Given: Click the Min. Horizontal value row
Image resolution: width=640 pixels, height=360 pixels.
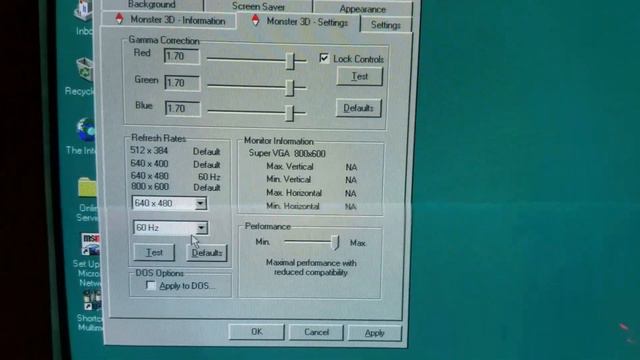Looking at the screenshot, I should (x=311, y=206).
